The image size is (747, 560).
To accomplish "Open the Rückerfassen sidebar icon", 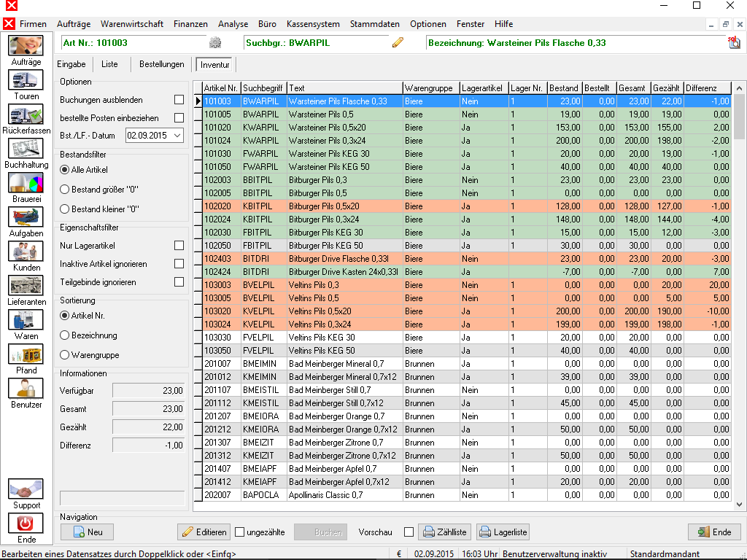I will [26, 114].
